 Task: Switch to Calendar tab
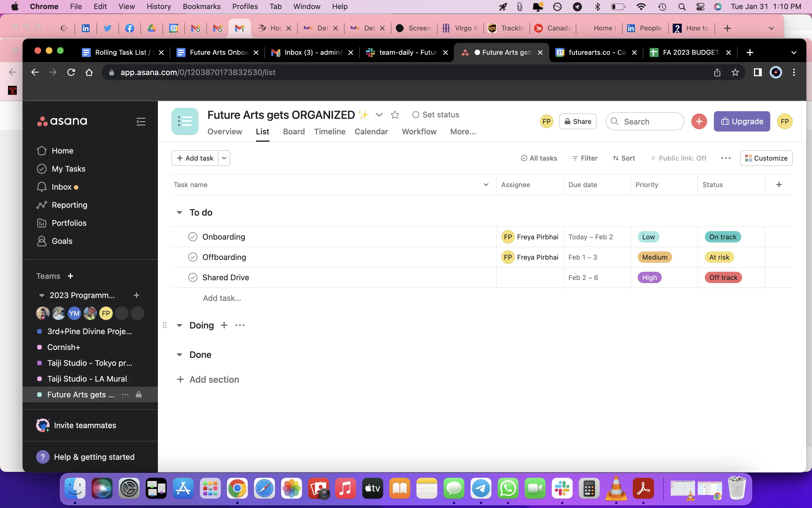coord(371,132)
